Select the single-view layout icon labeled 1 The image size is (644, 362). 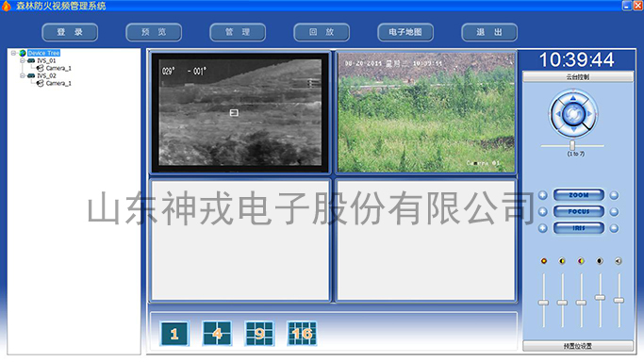tap(174, 334)
